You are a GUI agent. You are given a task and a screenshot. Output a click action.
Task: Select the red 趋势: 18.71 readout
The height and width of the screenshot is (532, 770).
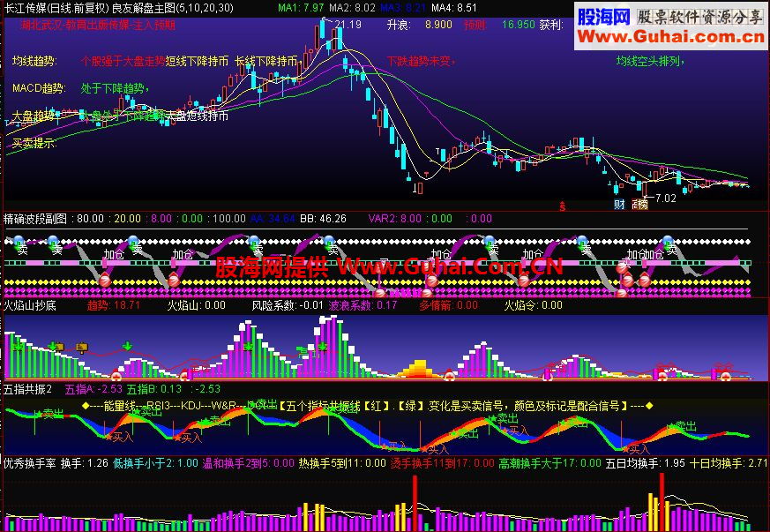(114, 305)
